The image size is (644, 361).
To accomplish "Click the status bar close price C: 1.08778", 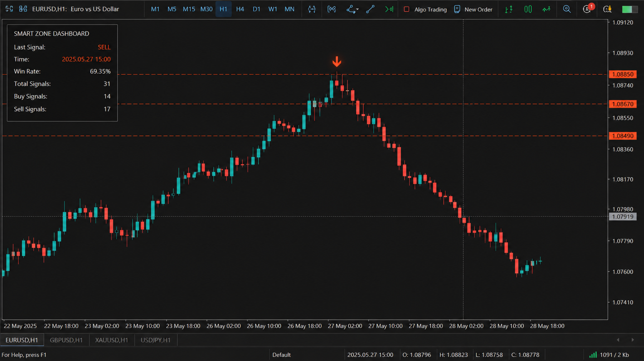I will click(525, 354).
